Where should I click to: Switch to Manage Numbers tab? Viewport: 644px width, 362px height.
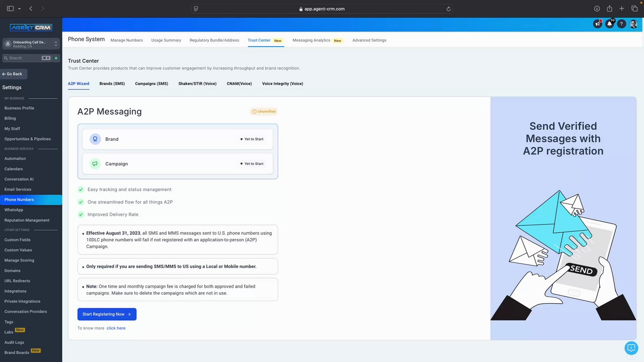pos(127,40)
